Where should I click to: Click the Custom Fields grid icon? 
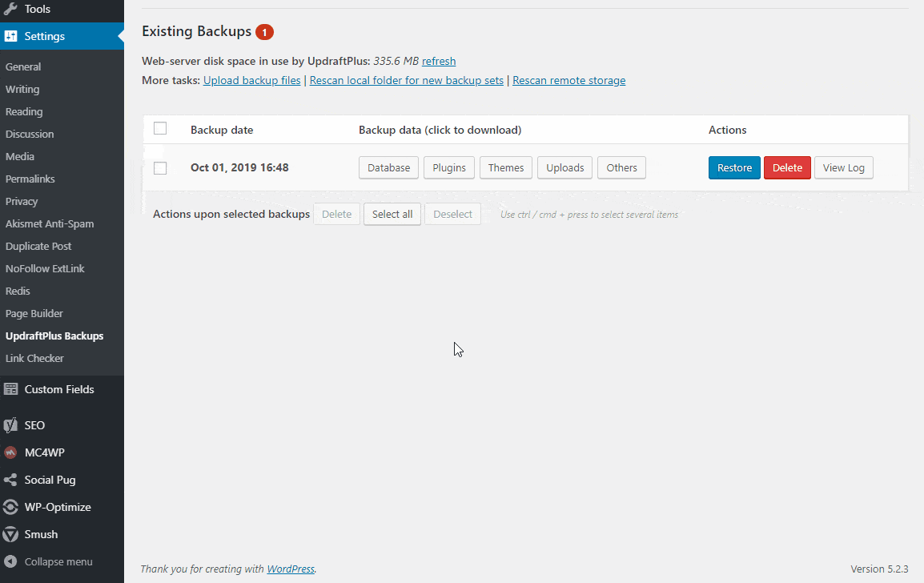(10, 389)
